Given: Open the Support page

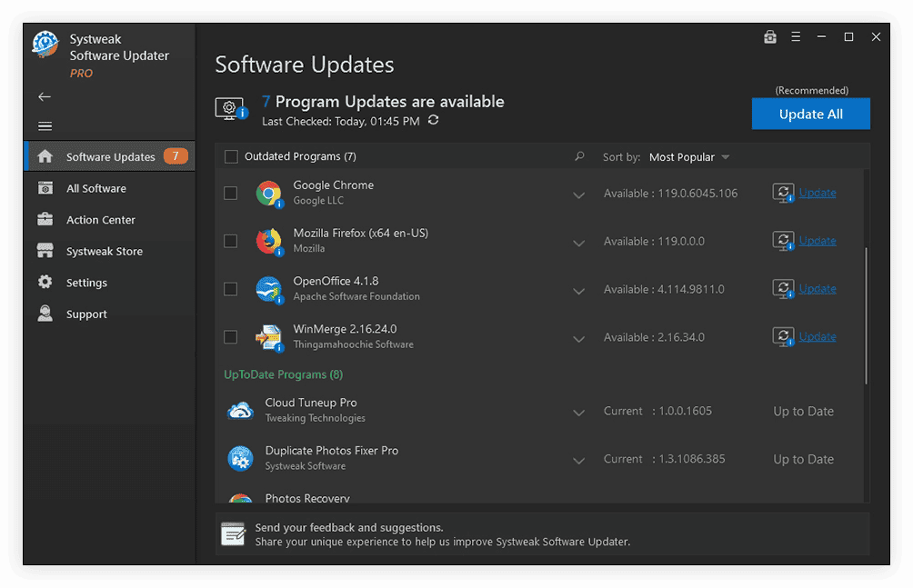Looking at the screenshot, I should (109, 314).
